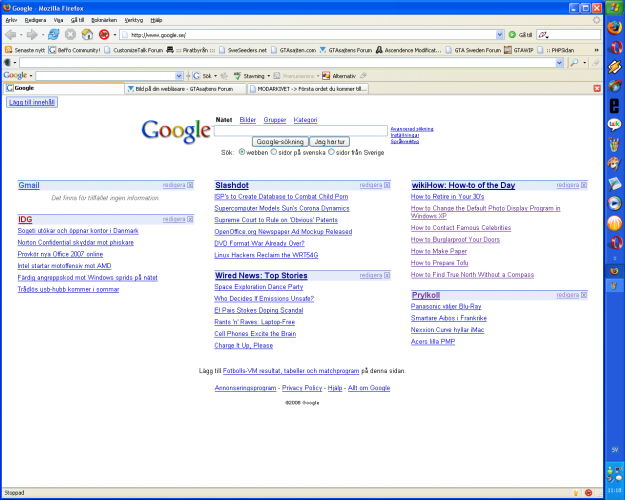Click the Google search input field
Viewport: 625px width, 500px height.
[x=301, y=130]
